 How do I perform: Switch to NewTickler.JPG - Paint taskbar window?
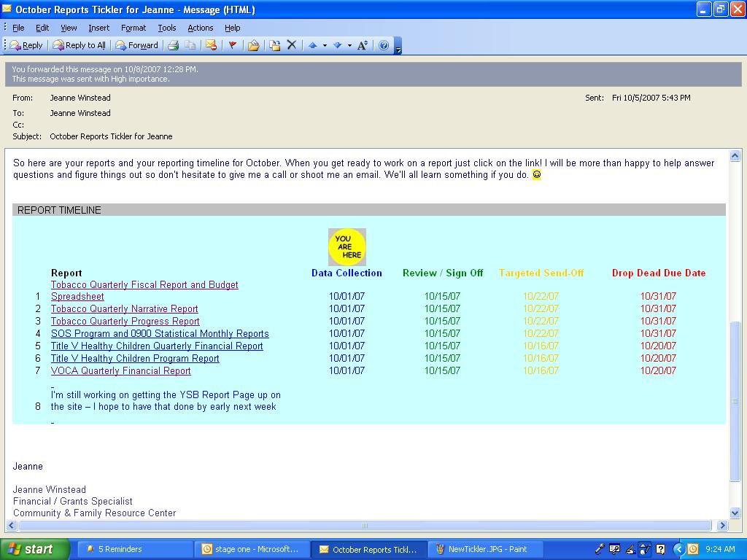(x=485, y=549)
